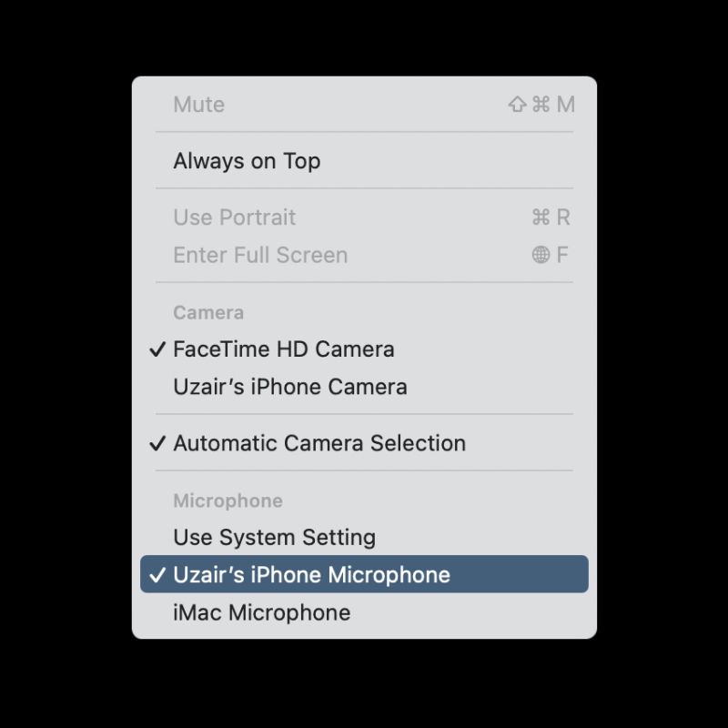Screen dimensions: 728x728
Task: Click the Command symbol beside Use Portrait
Action: coord(541,217)
